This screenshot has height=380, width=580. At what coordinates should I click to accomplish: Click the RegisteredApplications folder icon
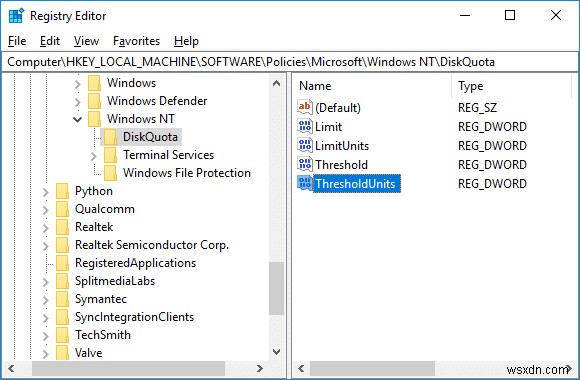(63, 263)
